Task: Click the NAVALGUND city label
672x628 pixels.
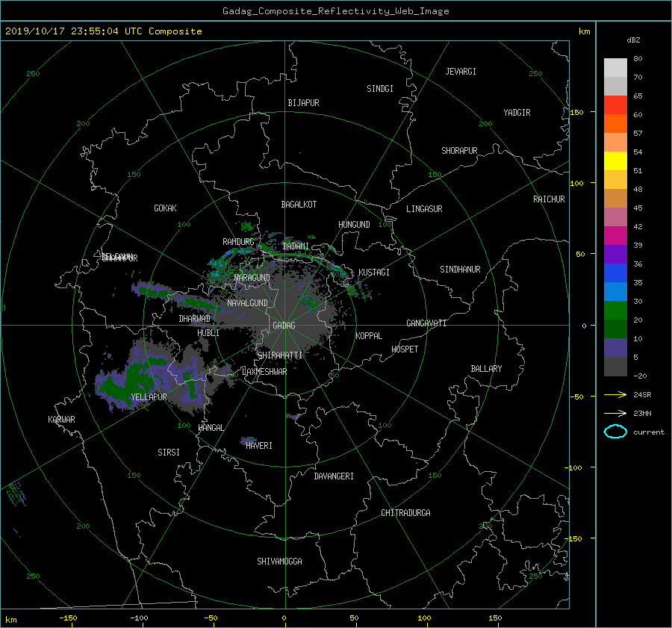Action: point(247,303)
